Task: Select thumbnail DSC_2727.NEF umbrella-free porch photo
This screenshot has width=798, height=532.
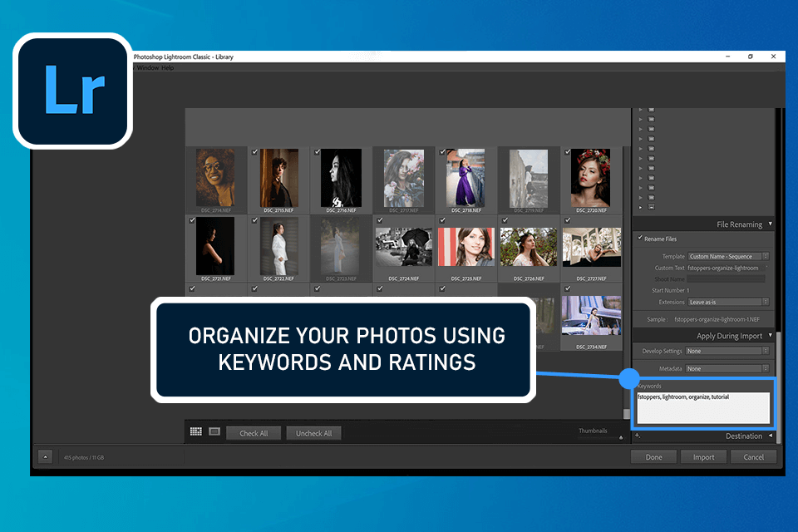Action: 591,247
